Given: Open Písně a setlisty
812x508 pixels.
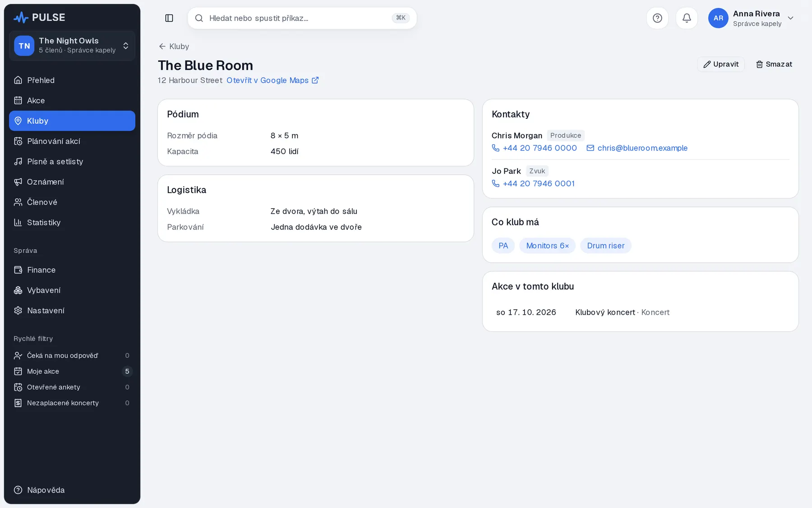Looking at the screenshot, I should pyautogui.click(x=72, y=162).
